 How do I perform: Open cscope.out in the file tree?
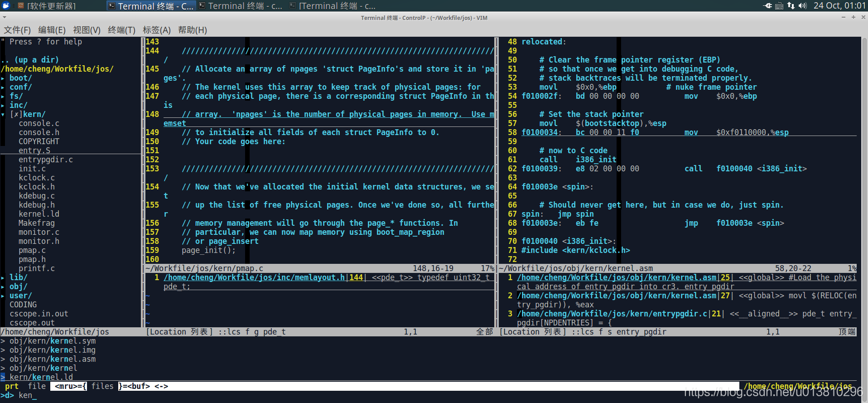32,323
